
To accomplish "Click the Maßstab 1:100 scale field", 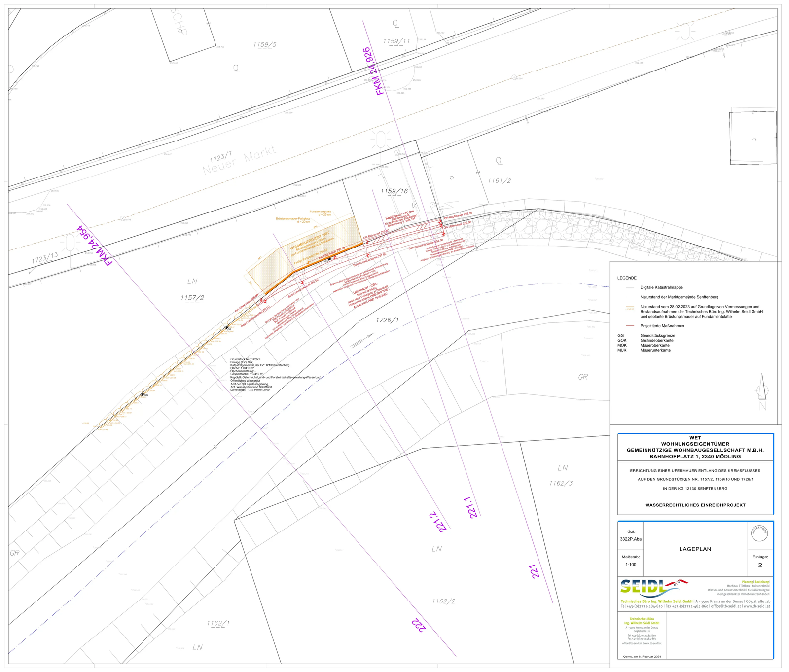I will coord(630,565).
